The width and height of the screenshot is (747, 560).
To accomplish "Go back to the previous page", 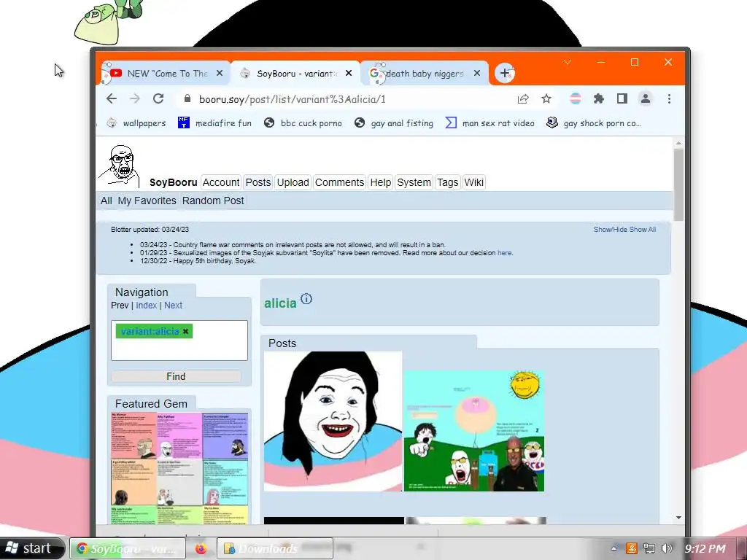I will point(112,98).
